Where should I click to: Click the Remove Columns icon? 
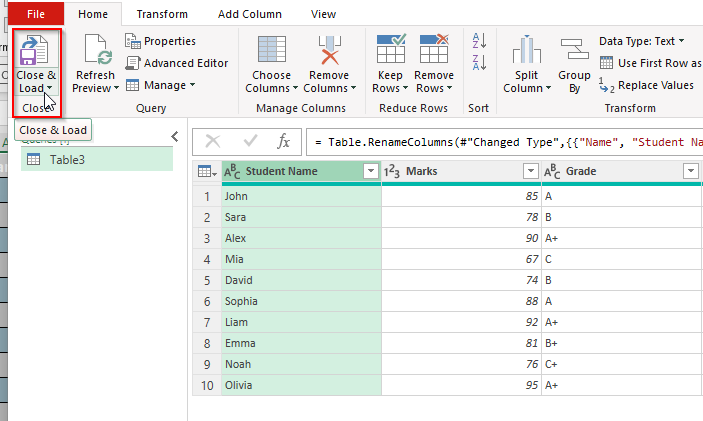click(328, 50)
